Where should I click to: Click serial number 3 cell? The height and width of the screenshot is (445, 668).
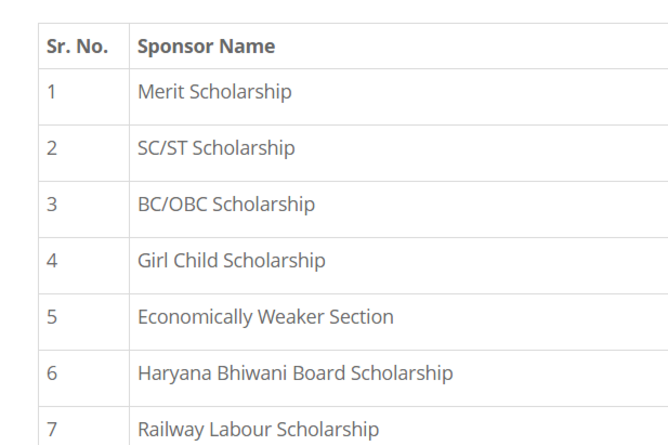click(x=52, y=204)
